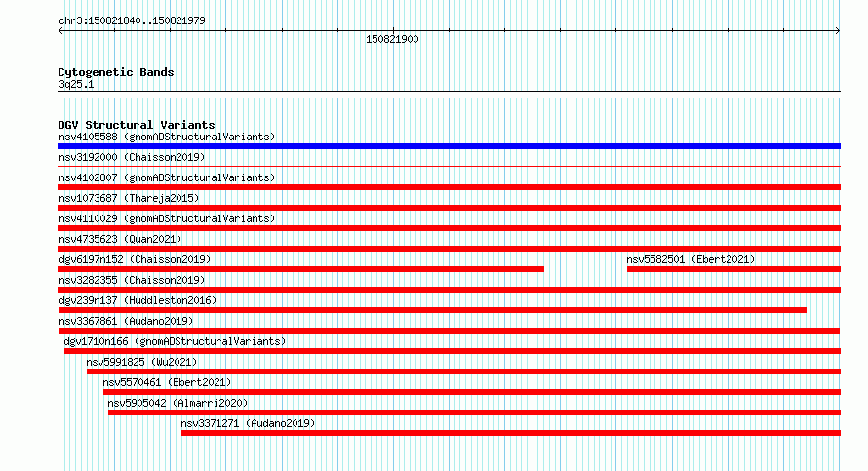Click red bar under dgv239n137
Image resolution: width=868 pixels, height=471 pixels.
432,310
